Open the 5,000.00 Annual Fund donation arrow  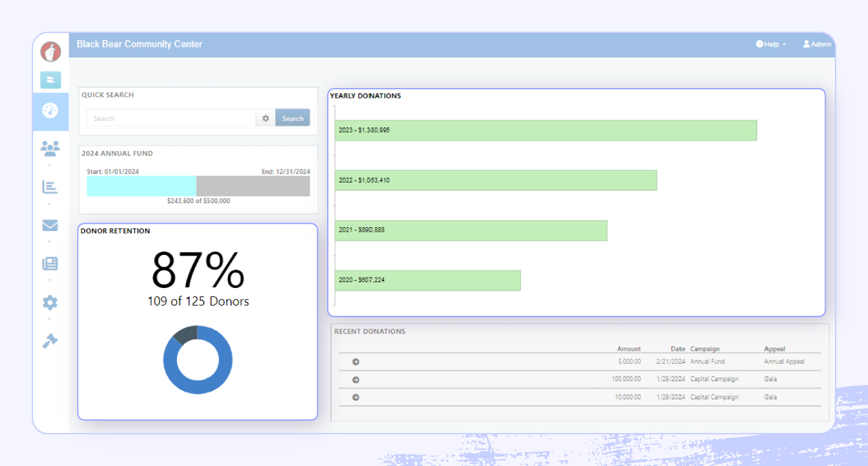[x=356, y=362]
